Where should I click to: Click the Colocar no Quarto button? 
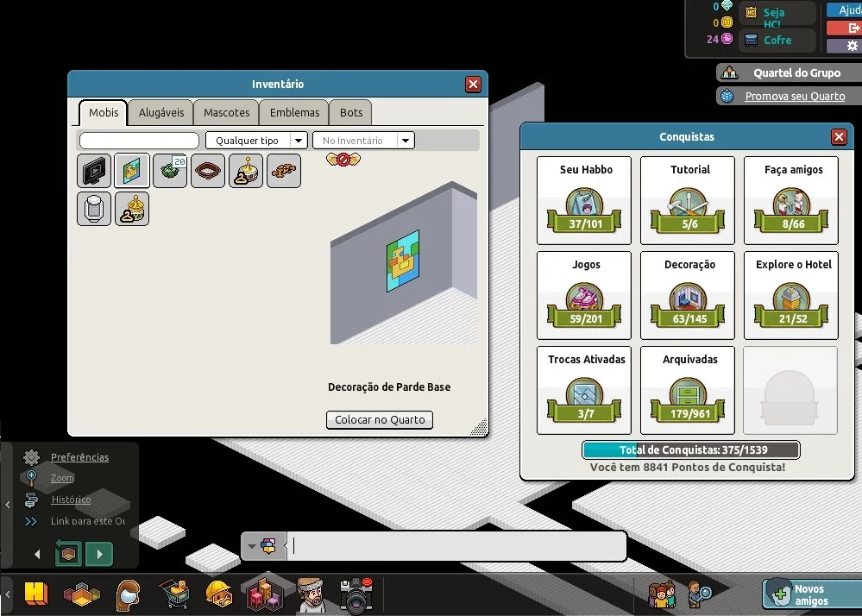380,420
